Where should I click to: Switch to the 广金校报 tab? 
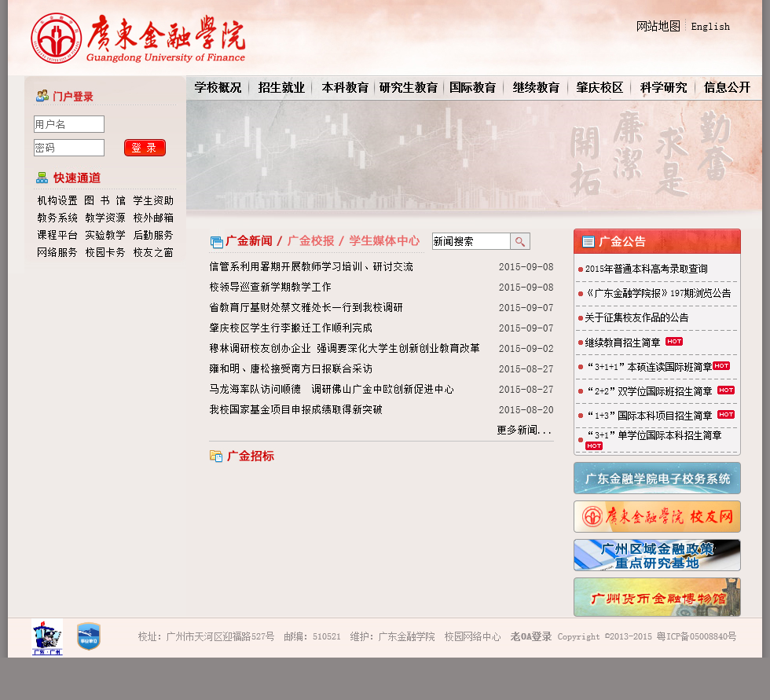point(311,241)
